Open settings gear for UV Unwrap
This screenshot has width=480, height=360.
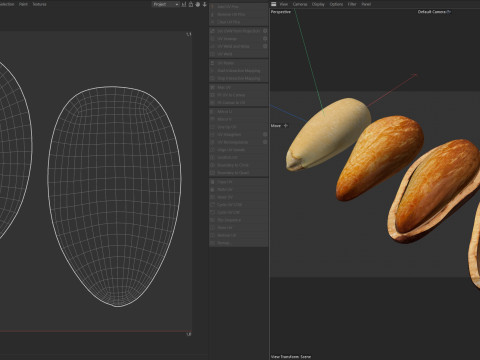click(265, 38)
